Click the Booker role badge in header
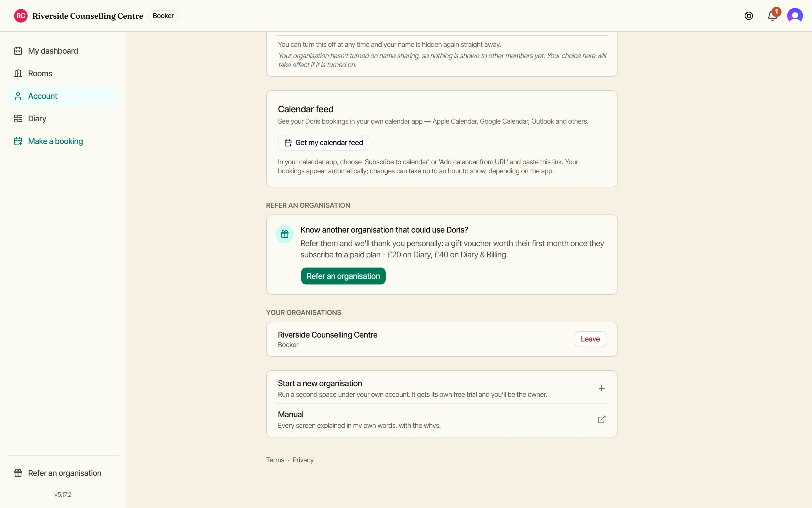 pos(163,16)
